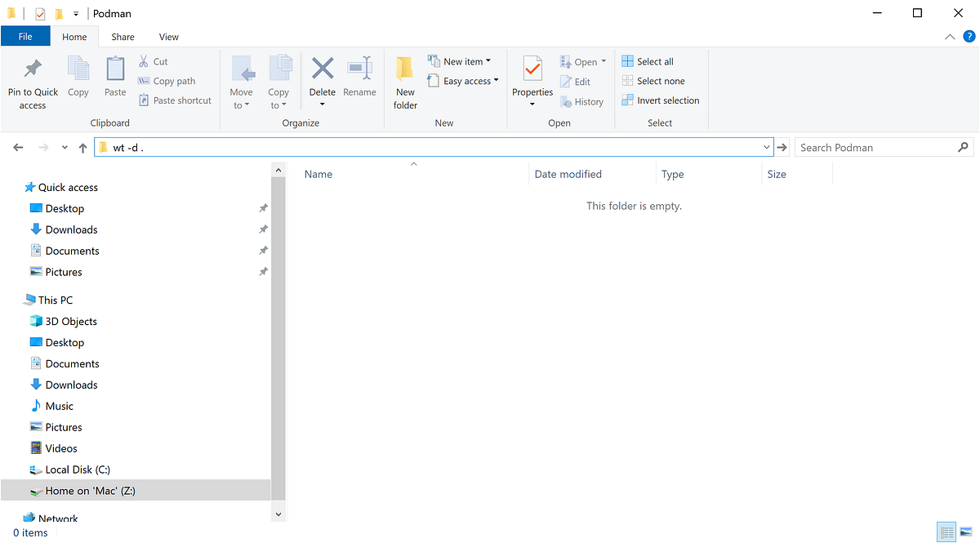The width and height of the screenshot is (980, 543).
Task: Collapse the ribbon with the chevron
Action: point(949,36)
